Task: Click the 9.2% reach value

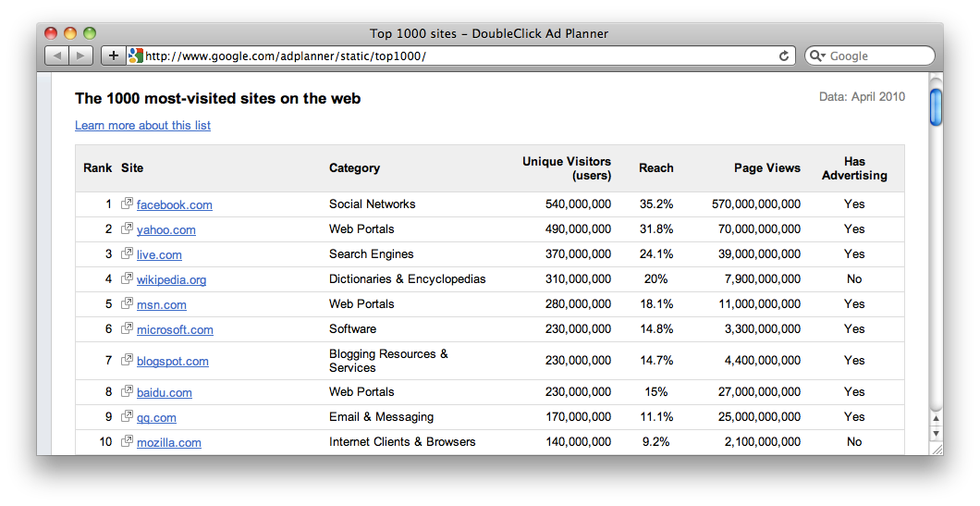Action: [655, 441]
